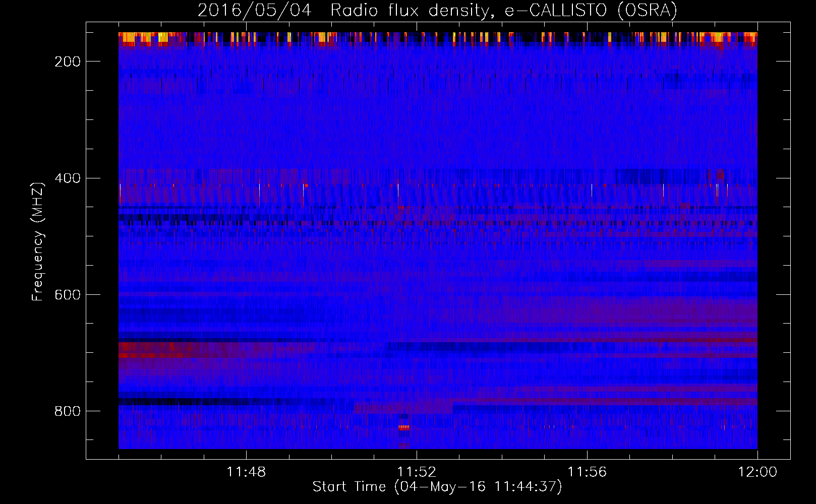Image resolution: width=816 pixels, height=504 pixels.
Task: Click the 'Start Time (04-May-16 11:44:37)' label
Action: coord(437,487)
